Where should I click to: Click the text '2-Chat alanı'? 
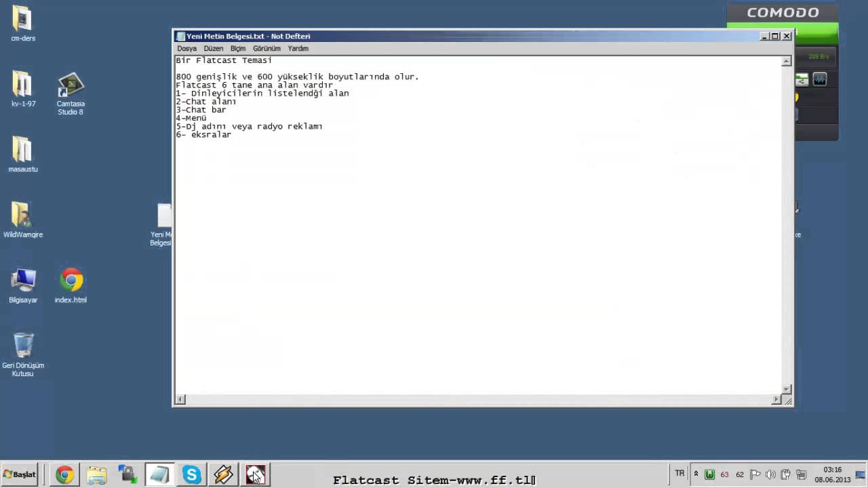point(206,102)
